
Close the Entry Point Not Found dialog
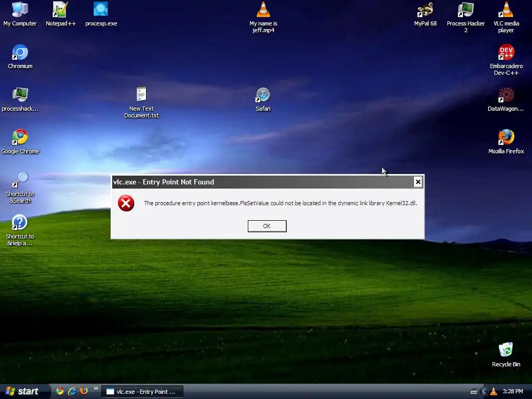[x=418, y=182]
